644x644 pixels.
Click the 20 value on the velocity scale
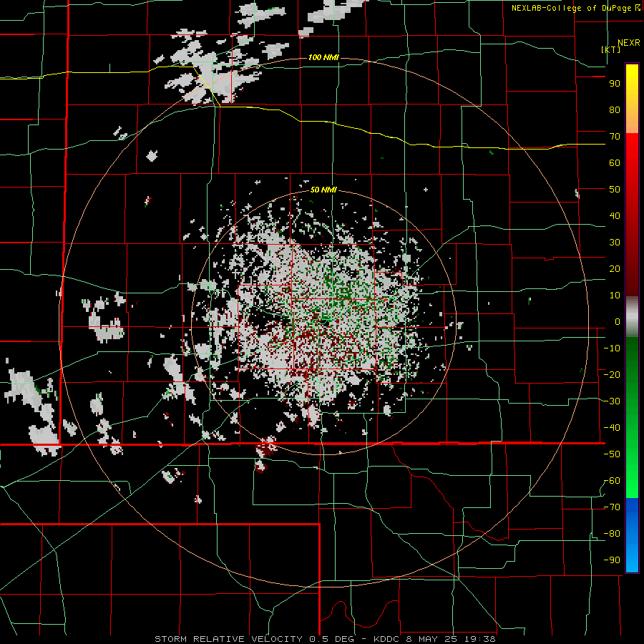click(615, 269)
